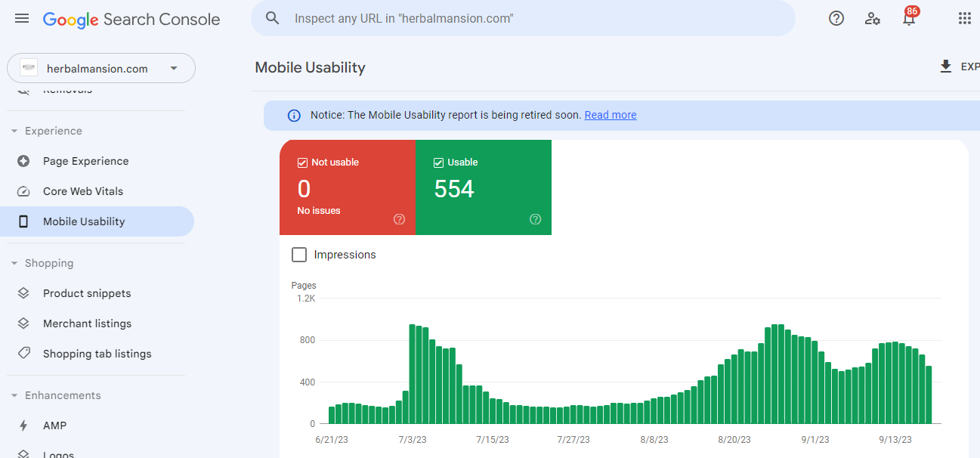This screenshot has width=980, height=458.
Task: Click the AMP lightning bolt icon
Action: [x=23, y=426]
